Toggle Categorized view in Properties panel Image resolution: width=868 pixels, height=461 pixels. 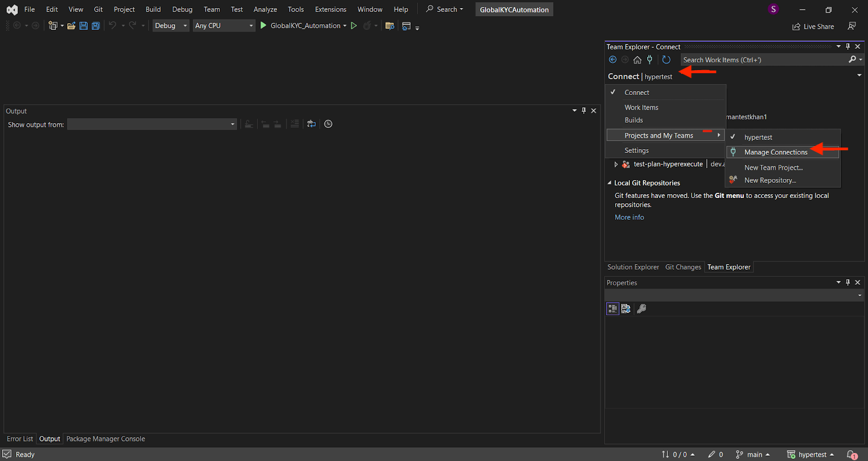tap(612, 309)
